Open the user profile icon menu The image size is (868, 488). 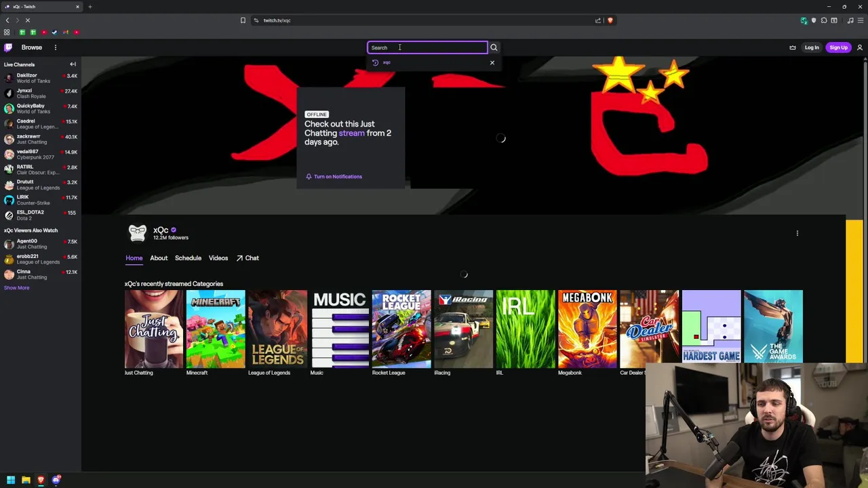860,47
